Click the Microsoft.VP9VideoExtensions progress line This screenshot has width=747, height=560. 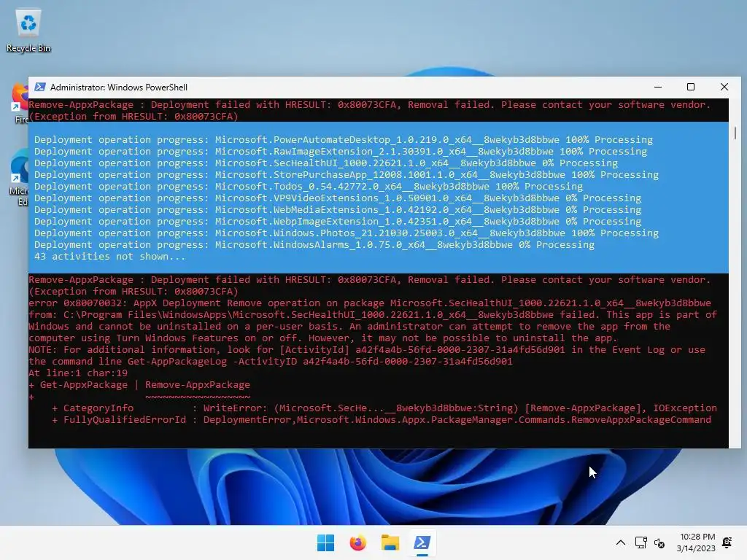click(338, 198)
